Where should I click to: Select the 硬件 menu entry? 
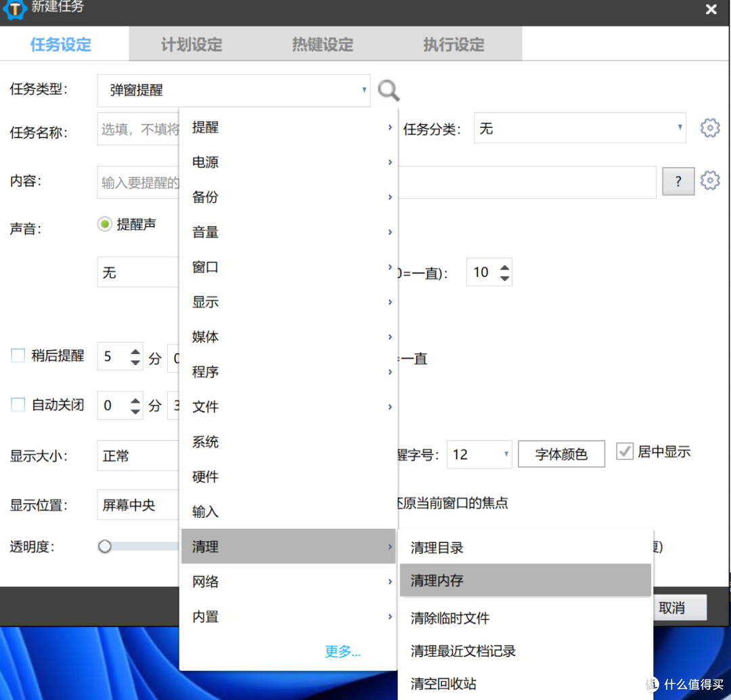(x=289, y=477)
